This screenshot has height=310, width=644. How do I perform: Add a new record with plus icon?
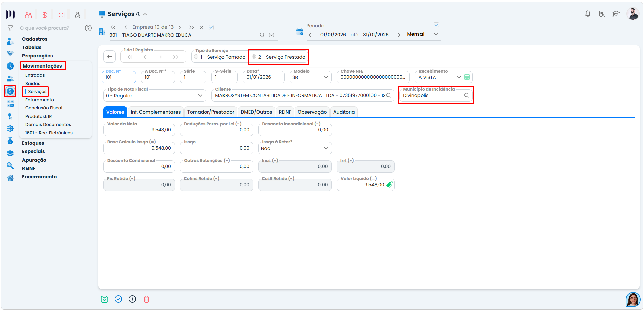coord(132,299)
